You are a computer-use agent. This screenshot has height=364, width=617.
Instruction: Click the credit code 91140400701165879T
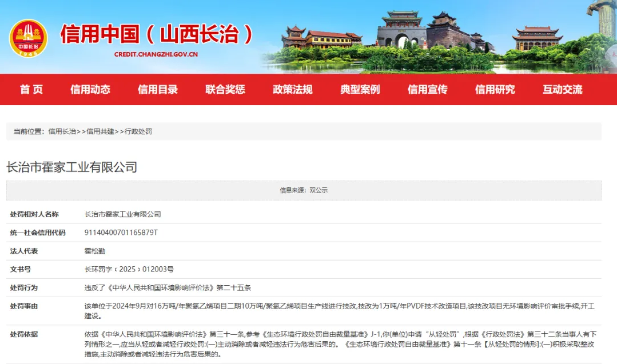[121, 233]
